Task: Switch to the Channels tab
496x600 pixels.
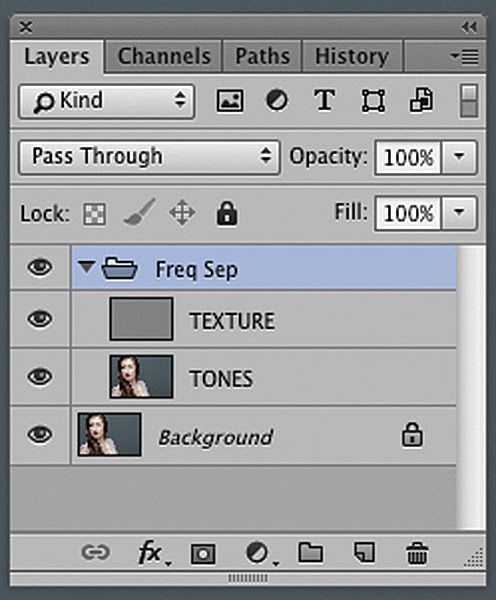Action: [164, 57]
